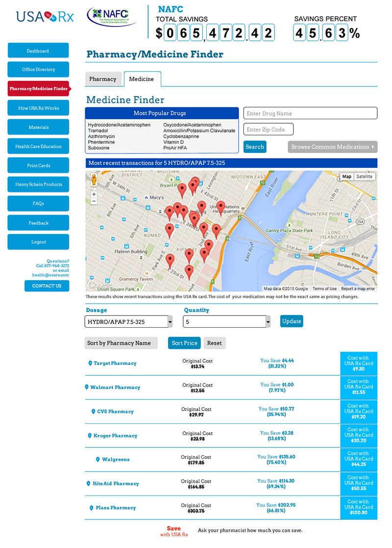Click Walgreens USA Rx Card cost $44.25

(359, 460)
